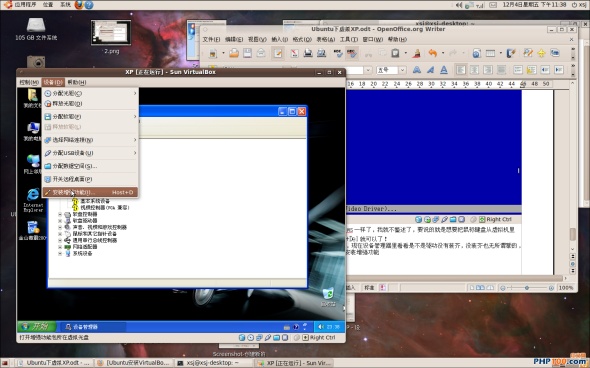Open Undo history dropdown arrow
Image resolution: width=590 pixels, height=368 pixels.
point(443,53)
